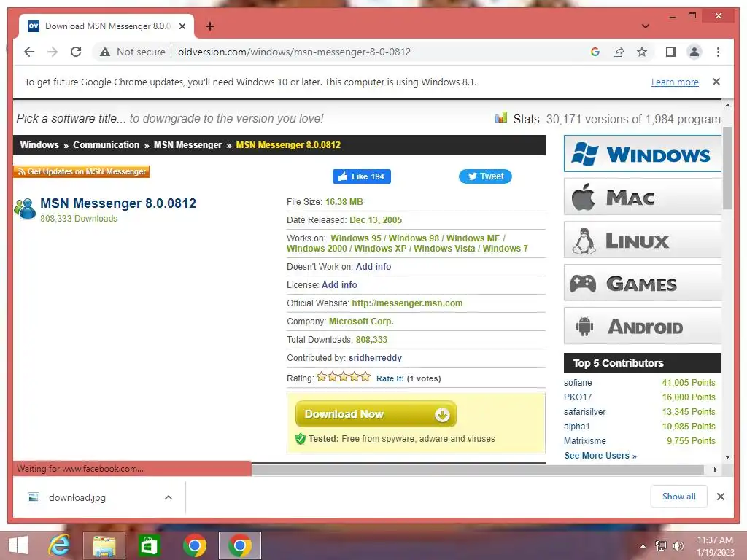Screen dimensions: 747x560
Task: Open contributor alpha1's profile
Action: click(577, 427)
